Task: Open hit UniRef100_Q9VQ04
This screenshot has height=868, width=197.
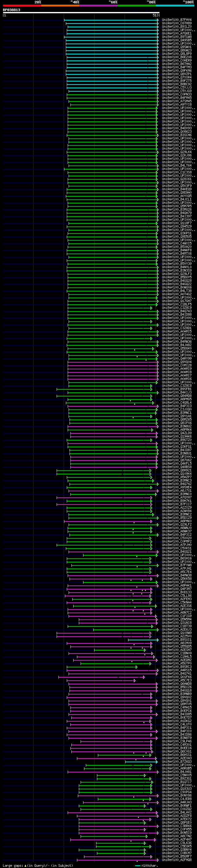Action: (177, 362)
